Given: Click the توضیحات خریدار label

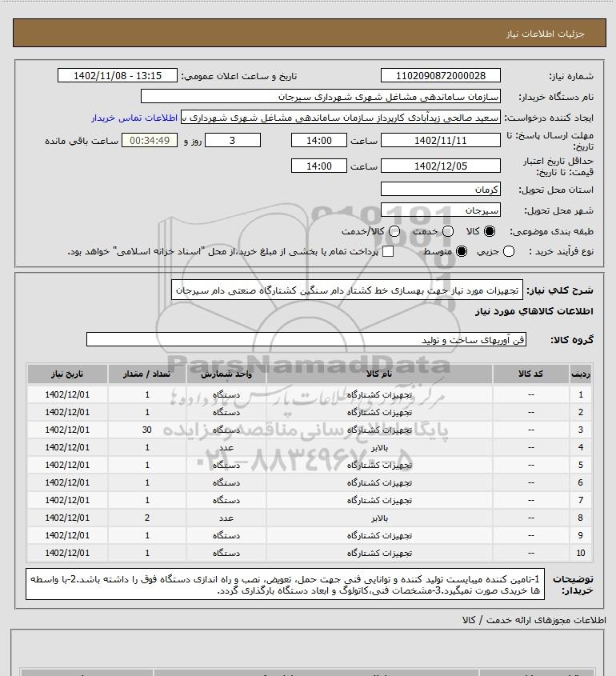Looking at the screenshot, I should 573,585.
